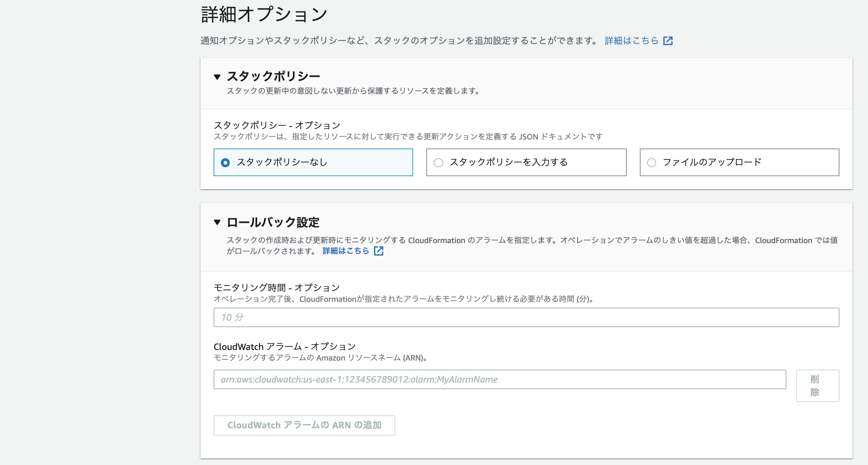Screen dimensions: 868x465
Task: Collapse the ロールバック設定 section triangle
Action: click(217, 222)
